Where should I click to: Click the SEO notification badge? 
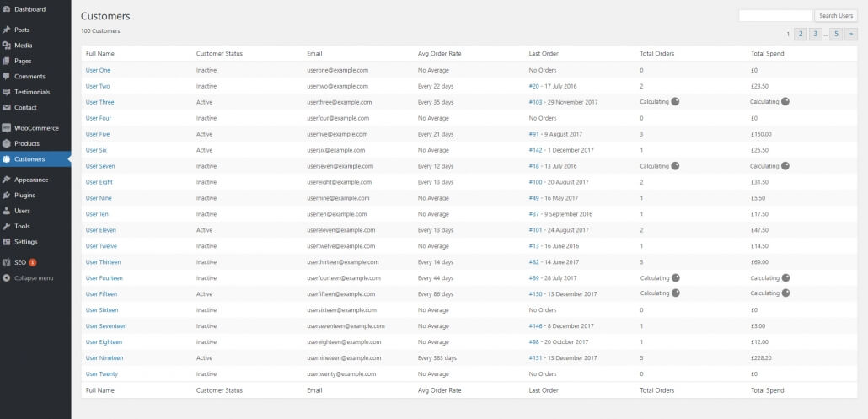[33, 262]
